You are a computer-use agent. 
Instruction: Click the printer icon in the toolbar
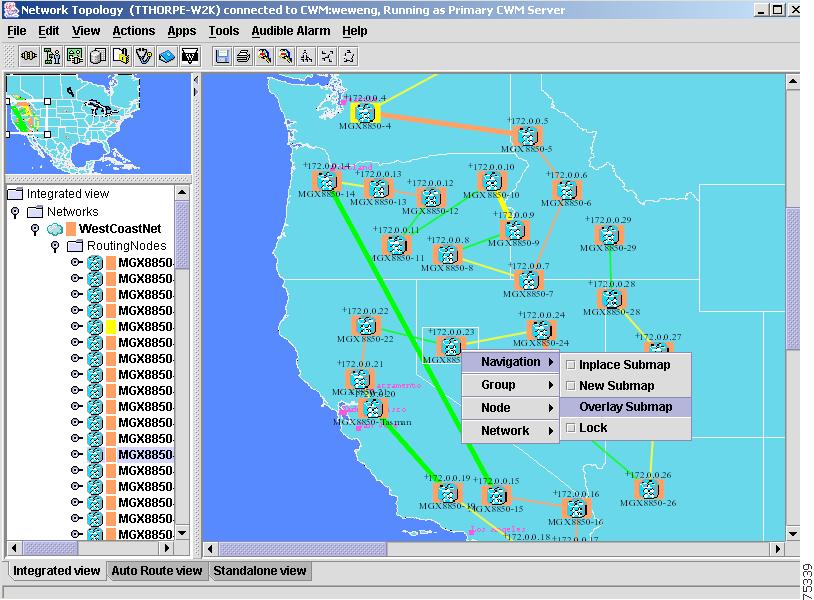coord(243,56)
